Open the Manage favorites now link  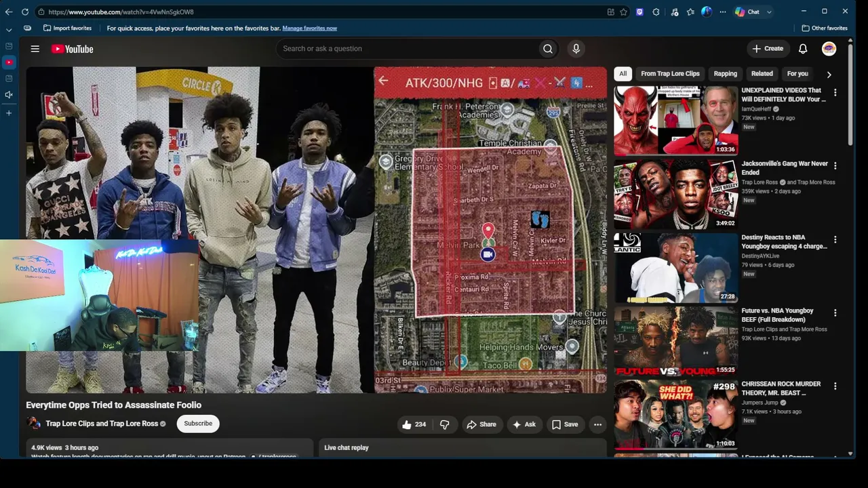click(309, 28)
